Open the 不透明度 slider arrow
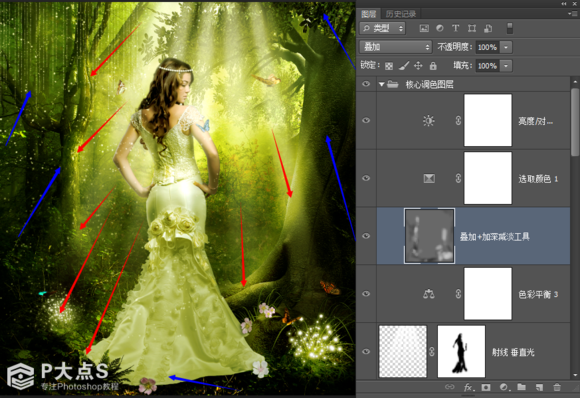Image resolution: width=580 pixels, height=398 pixels. 506,47
